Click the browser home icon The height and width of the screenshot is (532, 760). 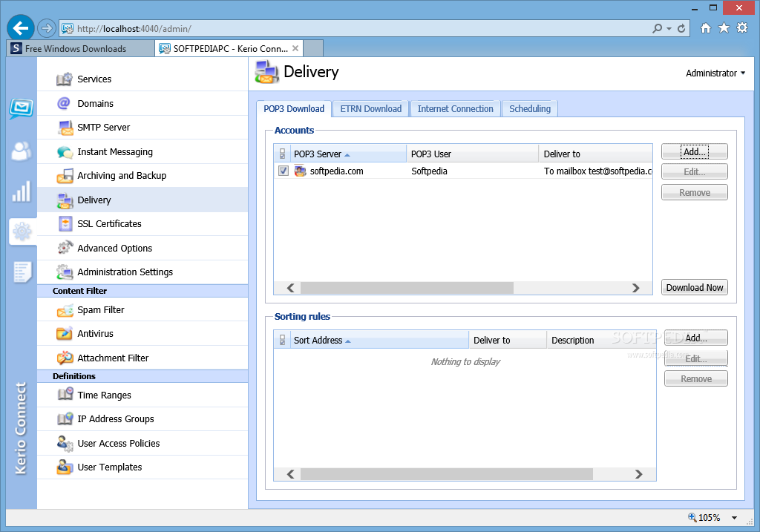tap(706, 28)
